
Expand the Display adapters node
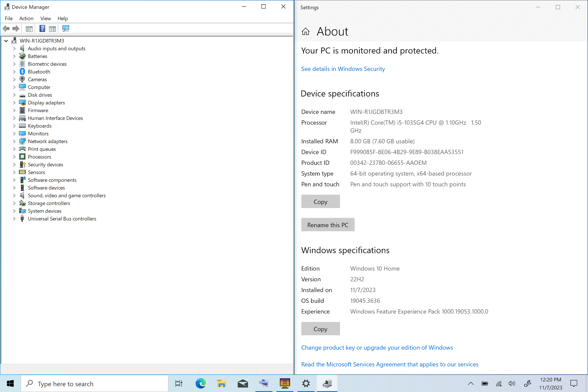[14, 103]
